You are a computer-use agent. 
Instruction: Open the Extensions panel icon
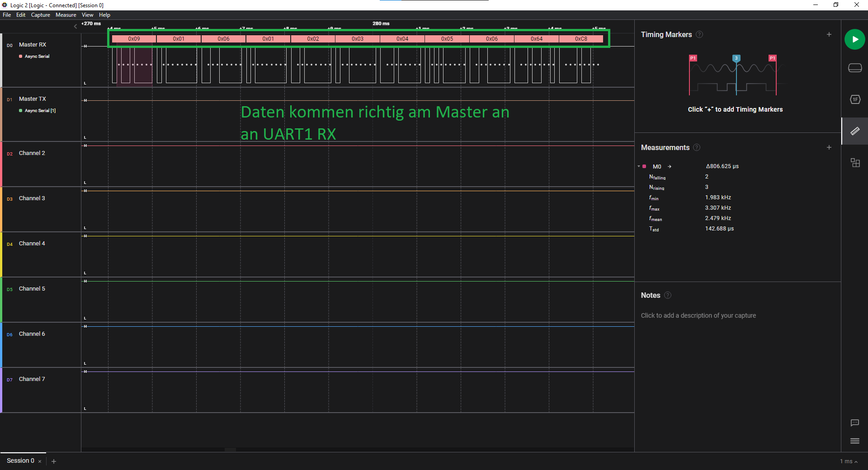click(x=854, y=163)
